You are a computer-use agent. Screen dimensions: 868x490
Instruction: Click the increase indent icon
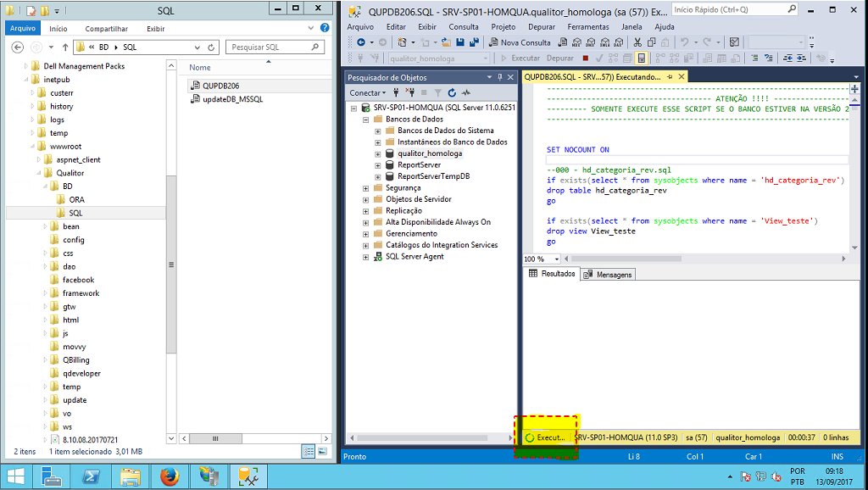(x=801, y=58)
